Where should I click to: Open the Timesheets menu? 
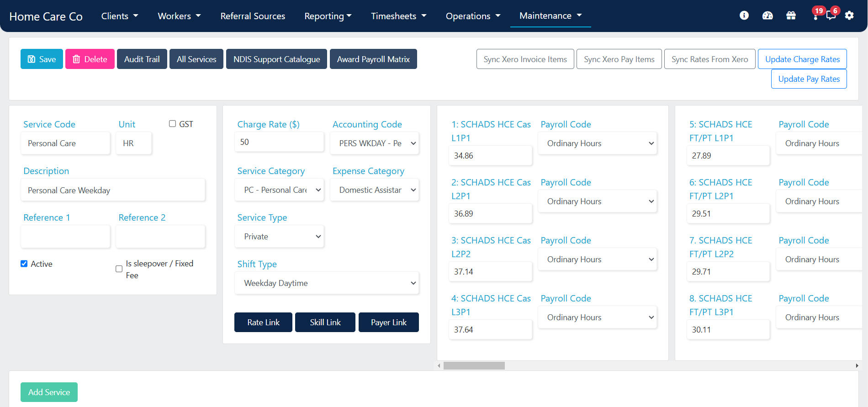tap(398, 16)
